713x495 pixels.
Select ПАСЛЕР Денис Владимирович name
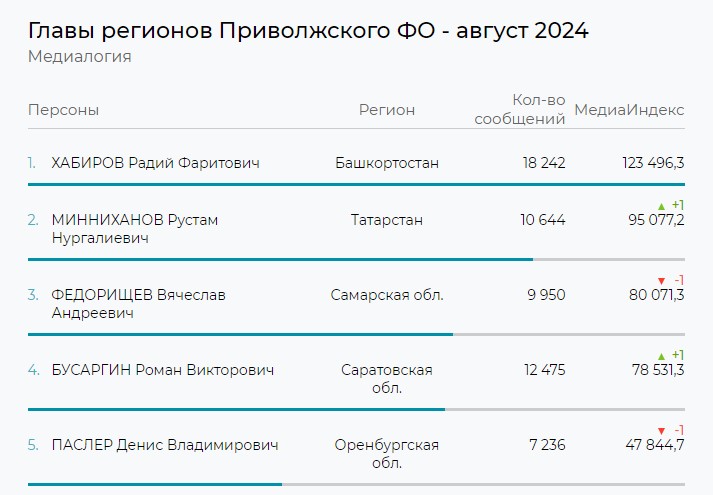pos(164,445)
